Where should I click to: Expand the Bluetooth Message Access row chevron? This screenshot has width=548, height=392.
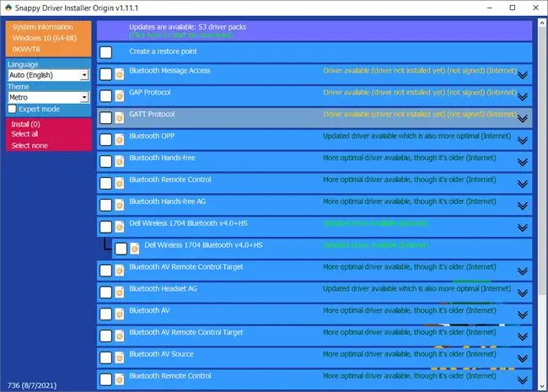point(523,75)
